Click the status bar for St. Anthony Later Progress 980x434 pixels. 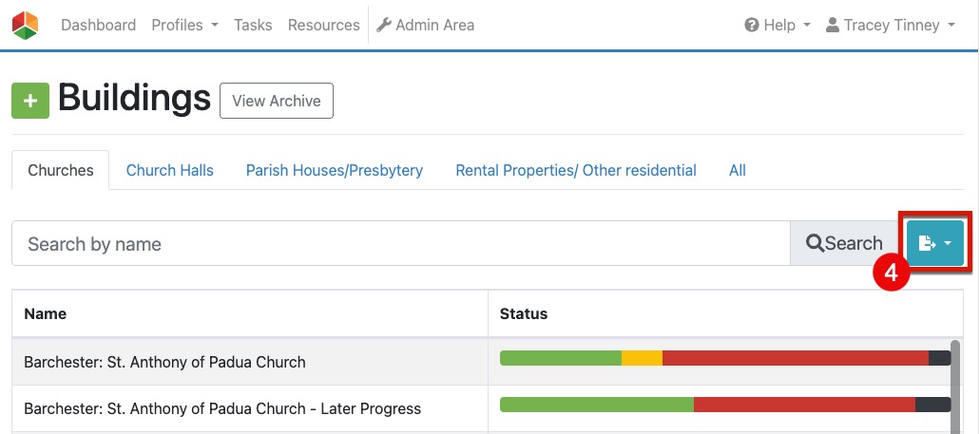[724, 405]
